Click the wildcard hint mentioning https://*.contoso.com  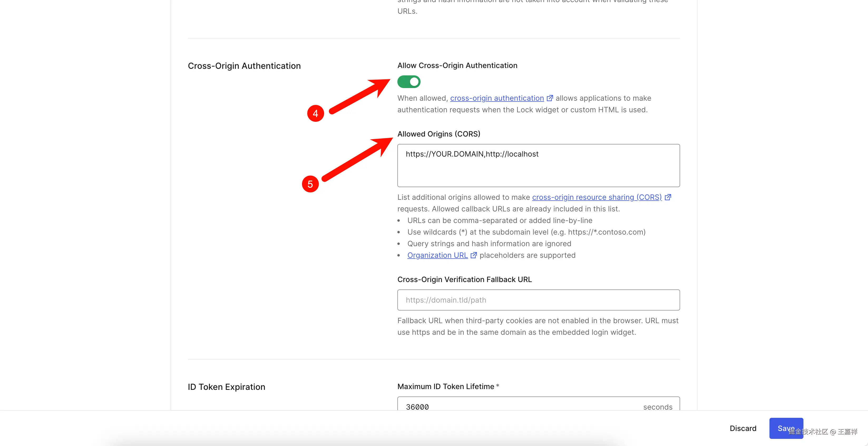pyautogui.click(x=526, y=232)
